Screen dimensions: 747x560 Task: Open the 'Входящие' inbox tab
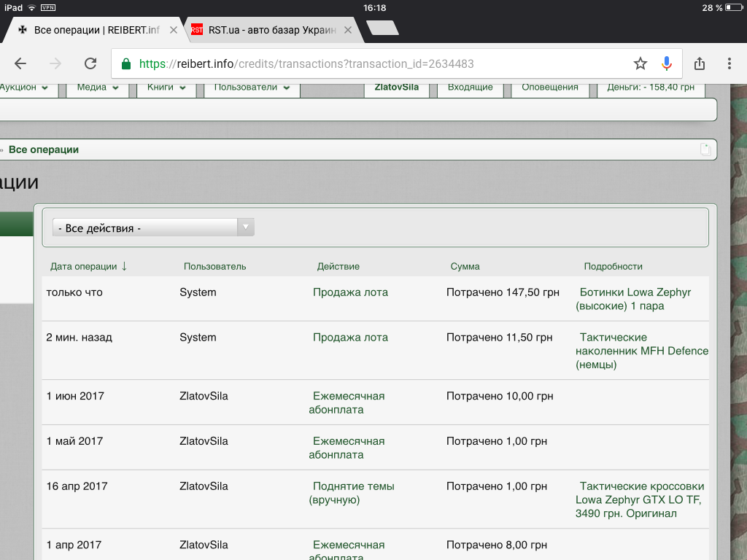pos(470,87)
